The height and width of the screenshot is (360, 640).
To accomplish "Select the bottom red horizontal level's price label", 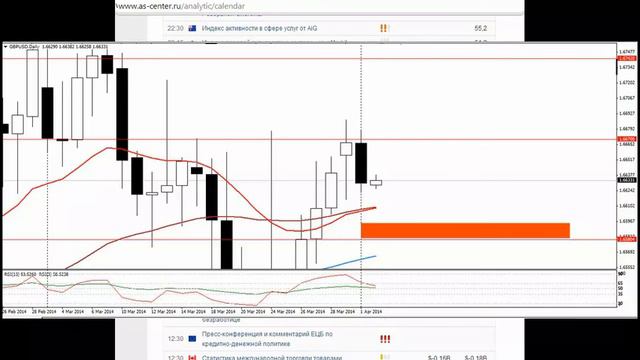I will (627, 239).
